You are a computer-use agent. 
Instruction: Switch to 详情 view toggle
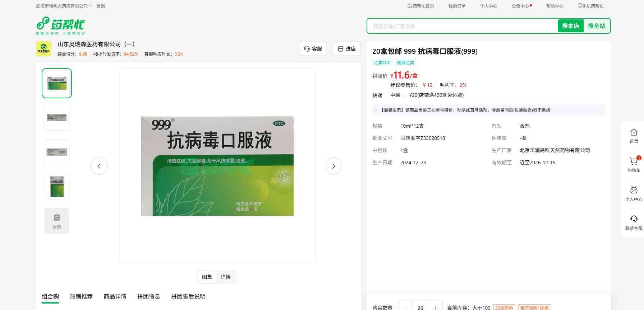pyautogui.click(x=226, y=277)
